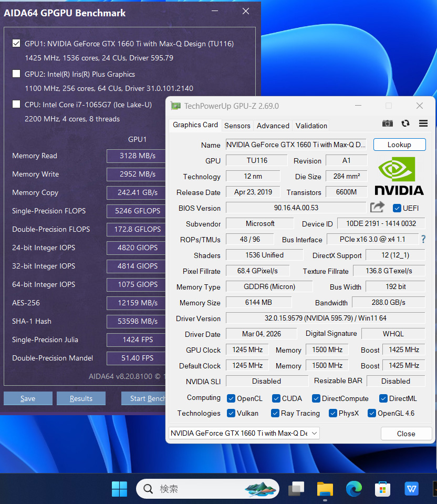The height and width of the screenshot is (504, 437).
Task: Click the GPU Name field
Action: point(296,145)
